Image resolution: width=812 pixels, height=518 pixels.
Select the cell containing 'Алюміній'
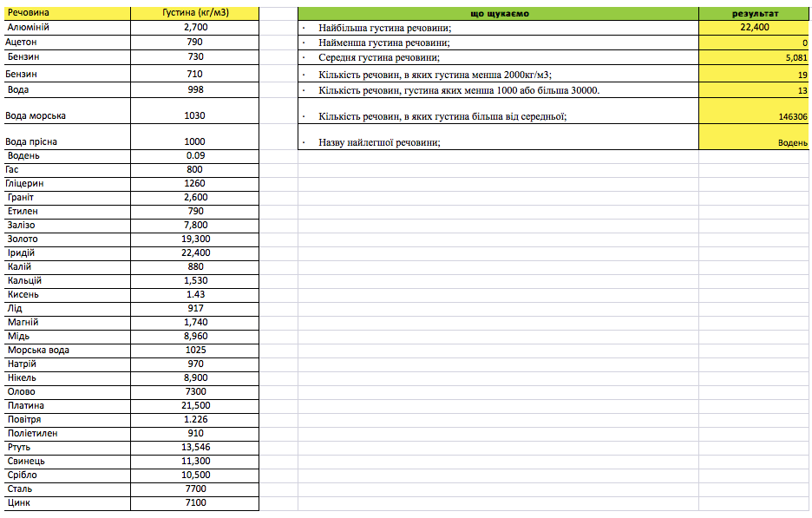pos(66,28)
